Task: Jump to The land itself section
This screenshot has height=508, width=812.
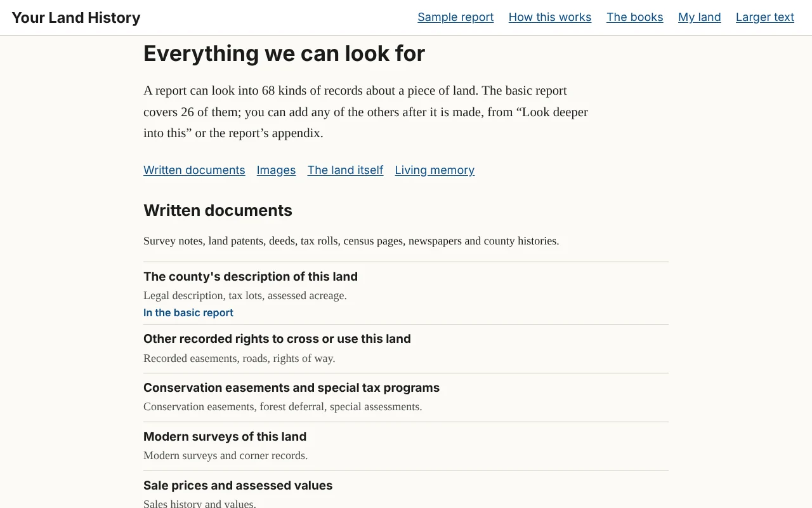Action: [345, 170]
